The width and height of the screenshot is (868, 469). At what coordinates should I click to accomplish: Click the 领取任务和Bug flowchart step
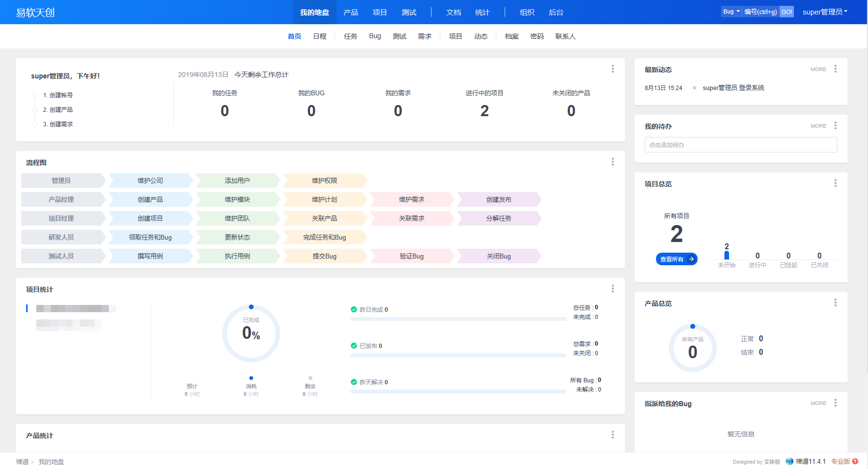pyautogui.click(x=151, y=237)
